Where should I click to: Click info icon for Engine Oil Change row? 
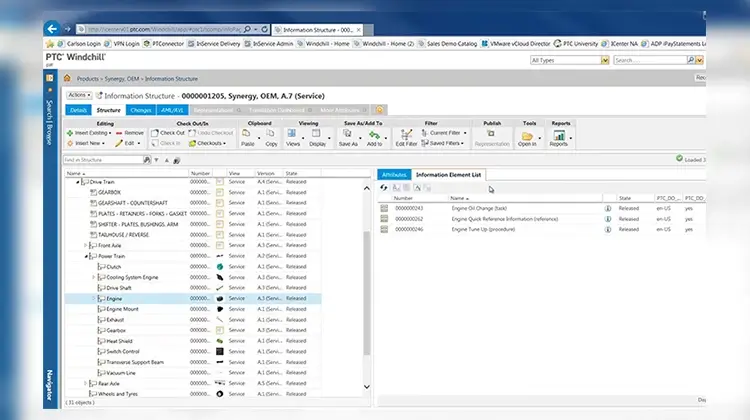tap(607, 209)
